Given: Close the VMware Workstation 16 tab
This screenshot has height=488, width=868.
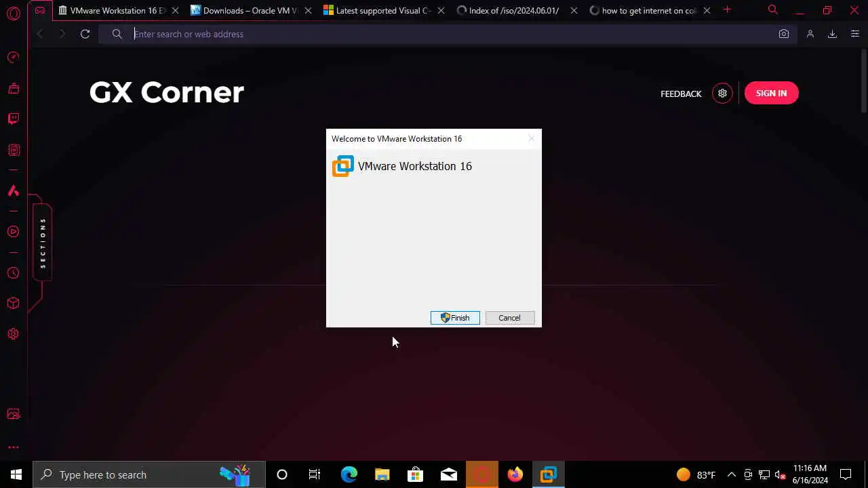Looking at the screenshot, I should click(175, 10).
